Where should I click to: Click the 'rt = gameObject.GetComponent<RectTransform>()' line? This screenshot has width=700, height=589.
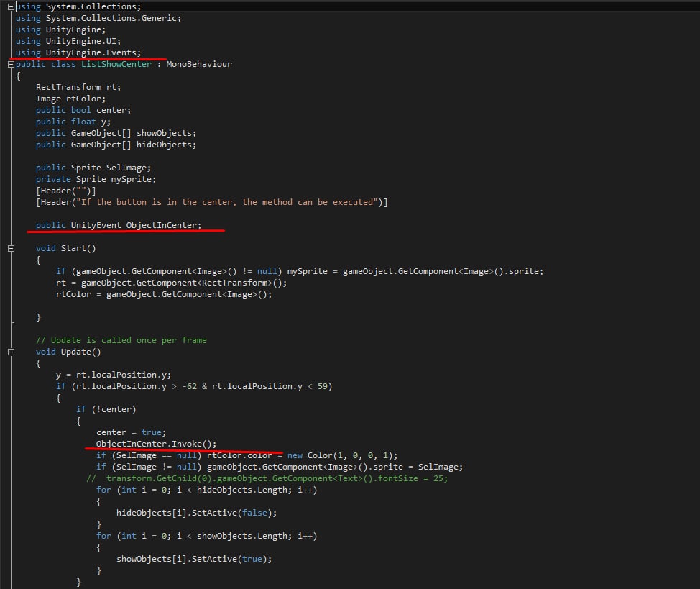[x=172, y=283]
